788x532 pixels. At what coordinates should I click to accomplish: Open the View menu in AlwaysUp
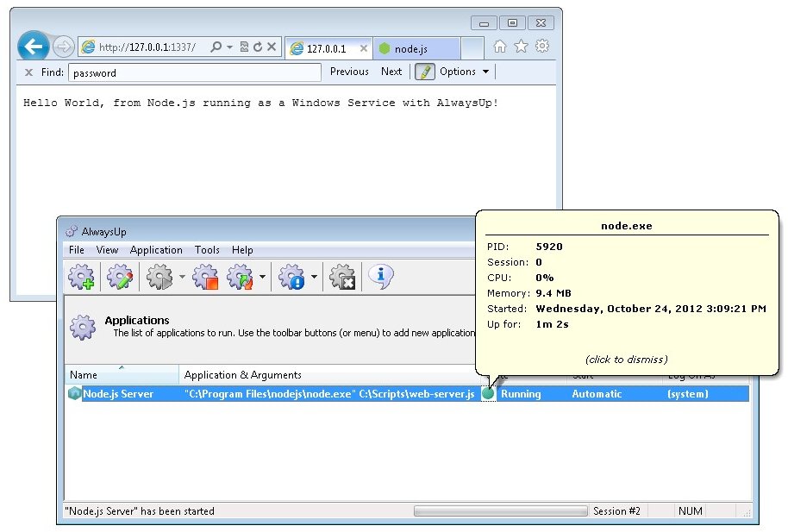[x=107, y=250]
